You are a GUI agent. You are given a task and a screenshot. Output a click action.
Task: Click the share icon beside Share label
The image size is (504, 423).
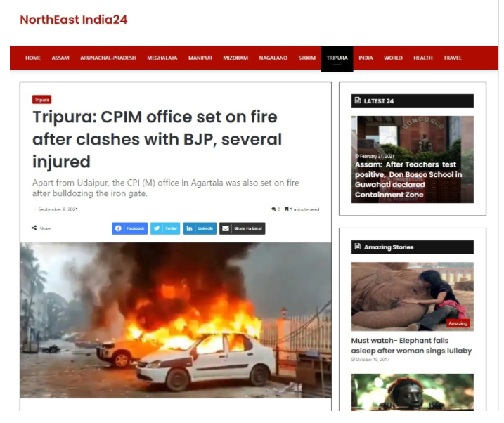click(x=34, y=228)
